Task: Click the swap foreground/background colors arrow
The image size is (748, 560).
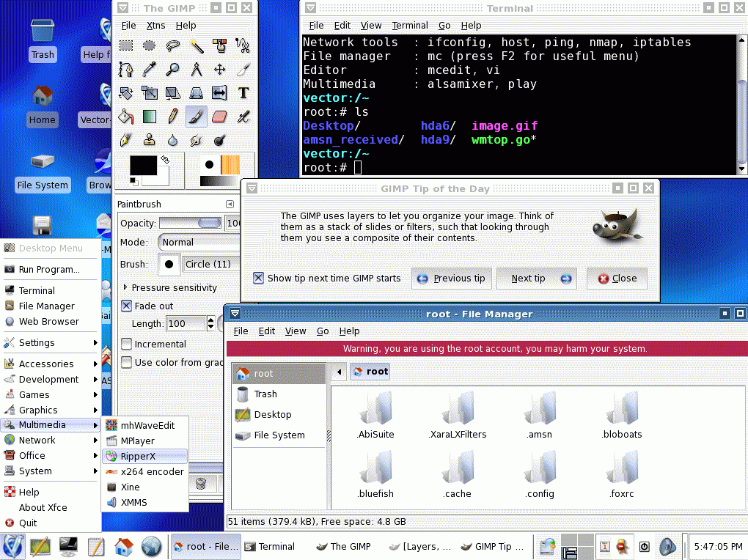Action: click(166, 159)
